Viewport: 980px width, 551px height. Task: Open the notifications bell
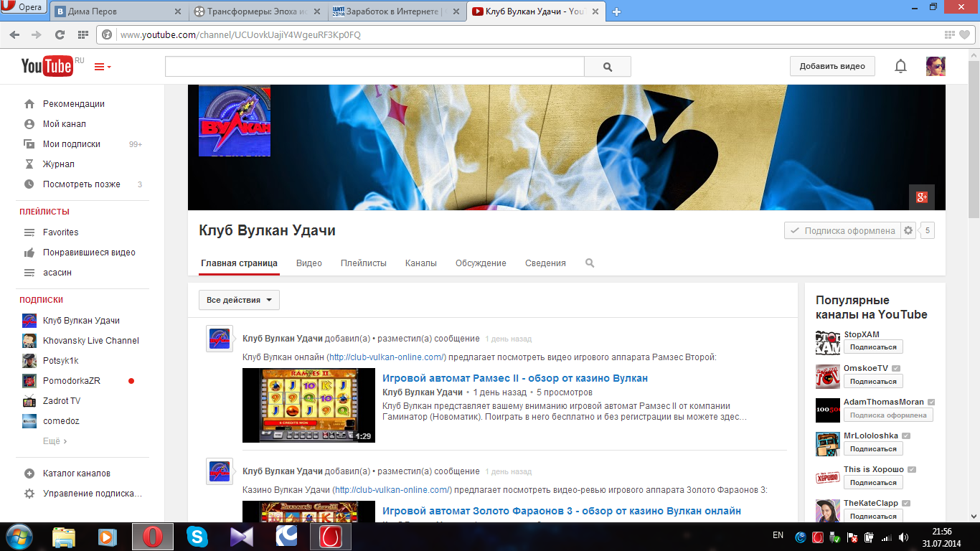pos(900,67)
